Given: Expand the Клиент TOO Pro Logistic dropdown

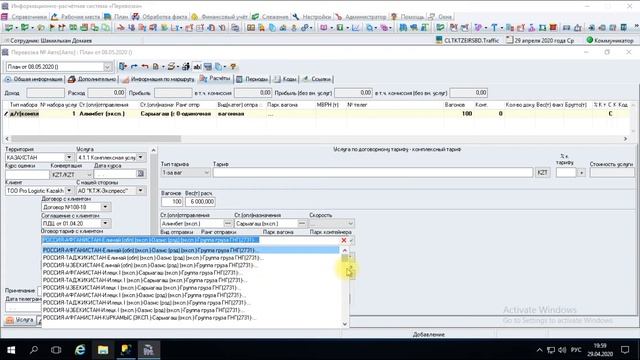Looking at the screenshot, I should point(69,191).
